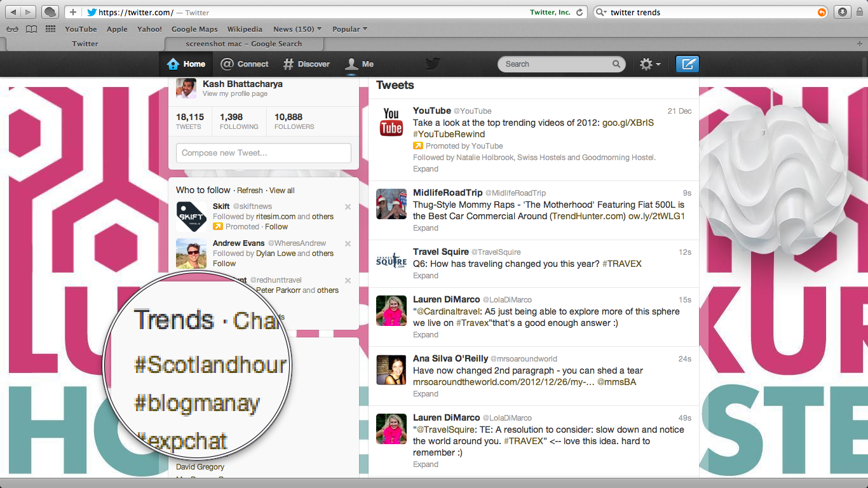Open the gear settings dropdown
This screenshot has height=488, width=868.
click(x=650, y=64)
